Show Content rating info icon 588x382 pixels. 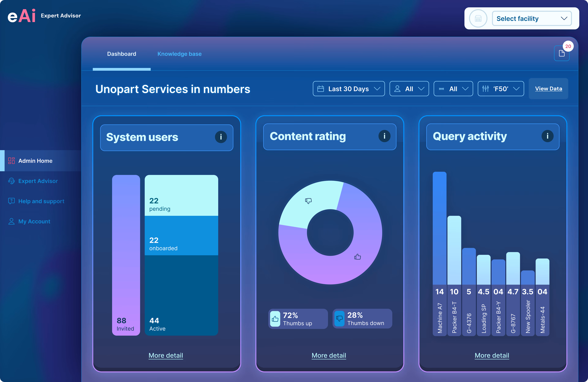tap(384, 136)
